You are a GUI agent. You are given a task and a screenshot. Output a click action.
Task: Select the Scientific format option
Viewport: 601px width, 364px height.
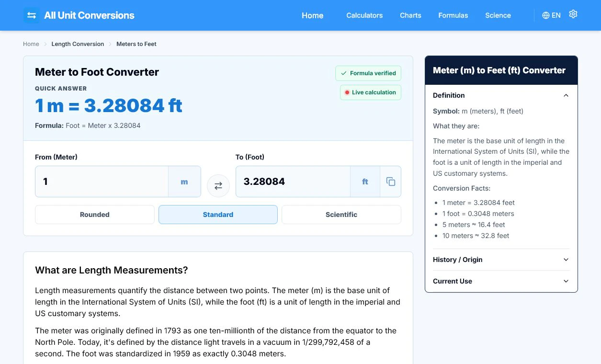341,215
